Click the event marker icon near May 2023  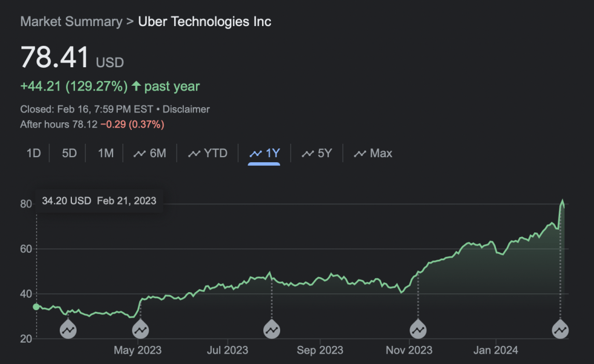pos(140,330)
